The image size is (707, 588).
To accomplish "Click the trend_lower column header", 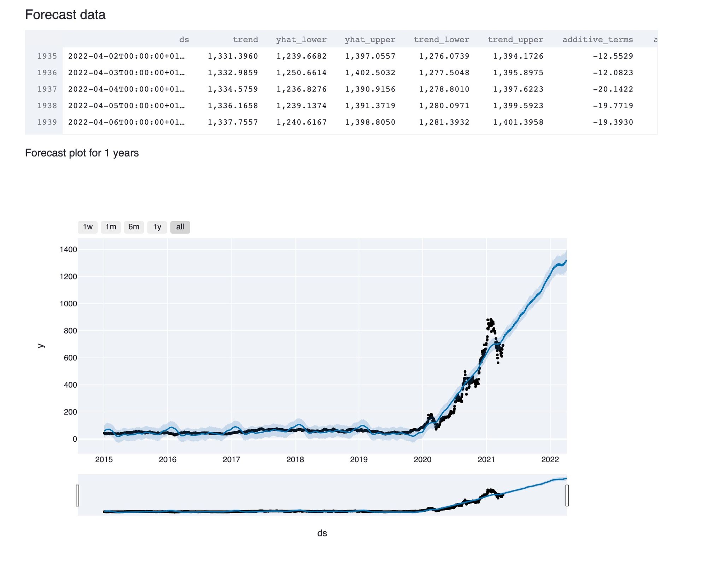I will (442, 40).
